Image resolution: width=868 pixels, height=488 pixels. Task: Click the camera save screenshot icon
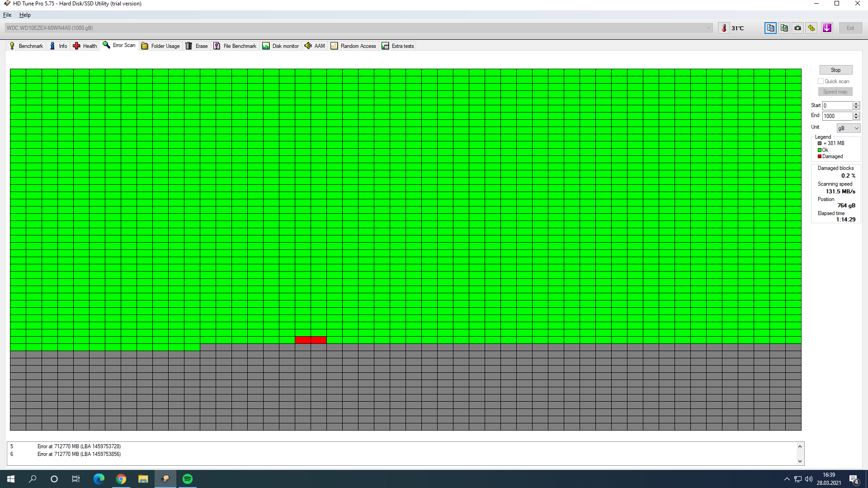(x=798, y=28)
